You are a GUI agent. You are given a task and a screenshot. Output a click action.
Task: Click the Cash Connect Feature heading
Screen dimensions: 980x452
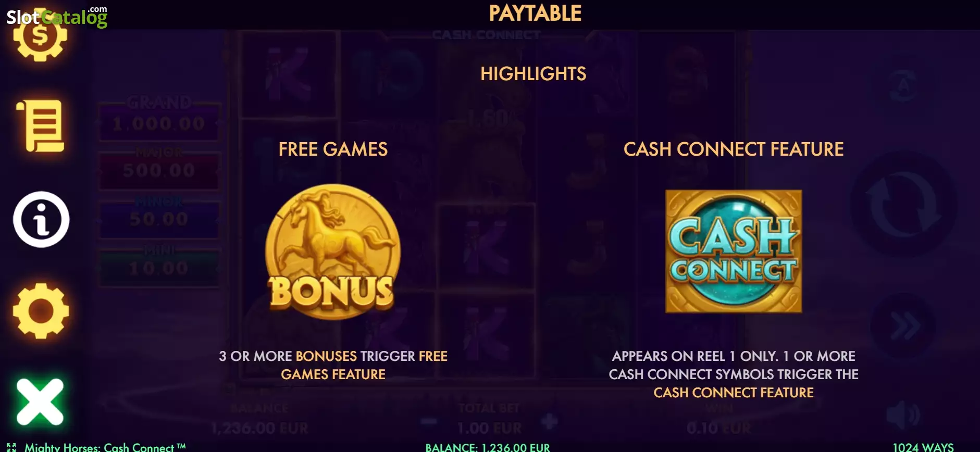pyautogui.click(x=734, y=149)
